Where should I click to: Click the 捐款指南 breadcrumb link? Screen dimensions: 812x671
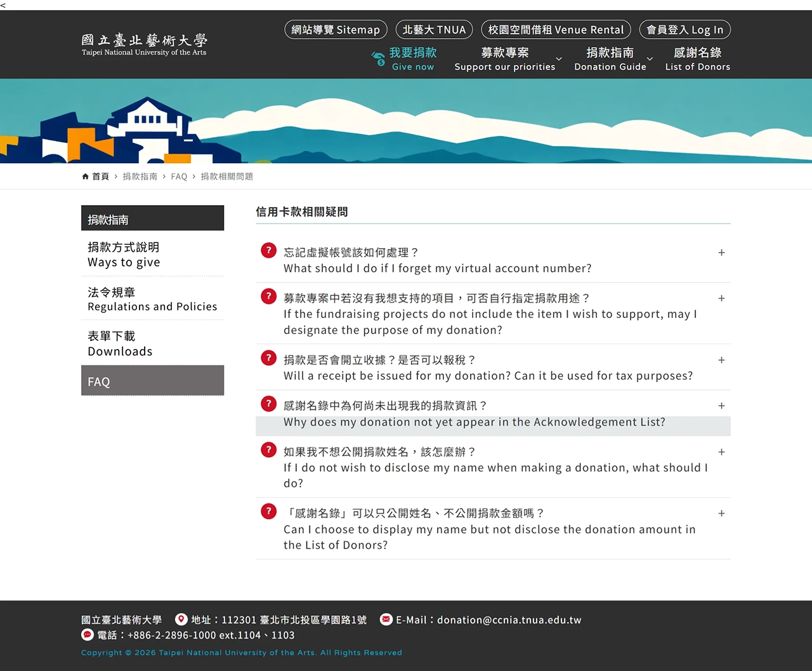[x=140, y=176]
